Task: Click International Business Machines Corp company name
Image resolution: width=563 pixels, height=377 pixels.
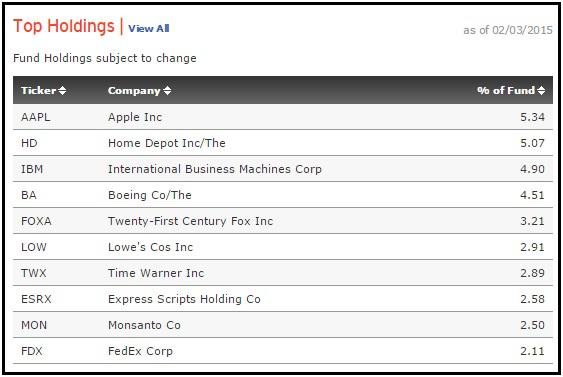Action: (x=215, y=169)
